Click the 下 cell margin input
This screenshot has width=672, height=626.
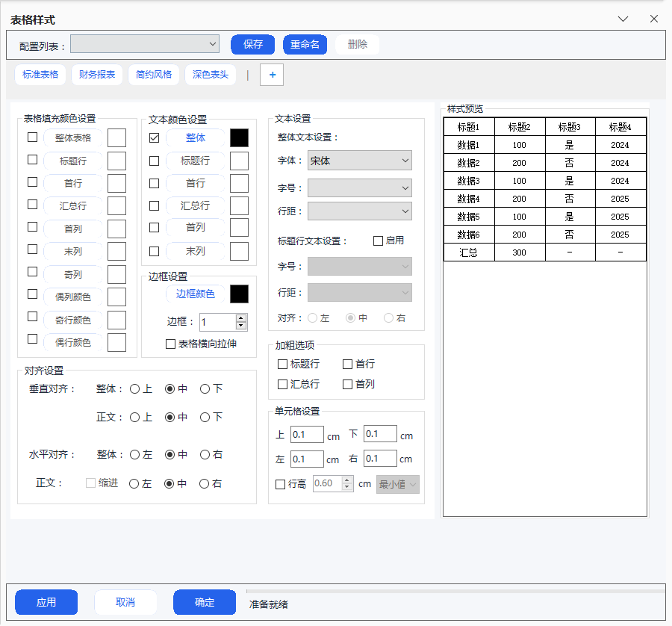coord(380,434)
